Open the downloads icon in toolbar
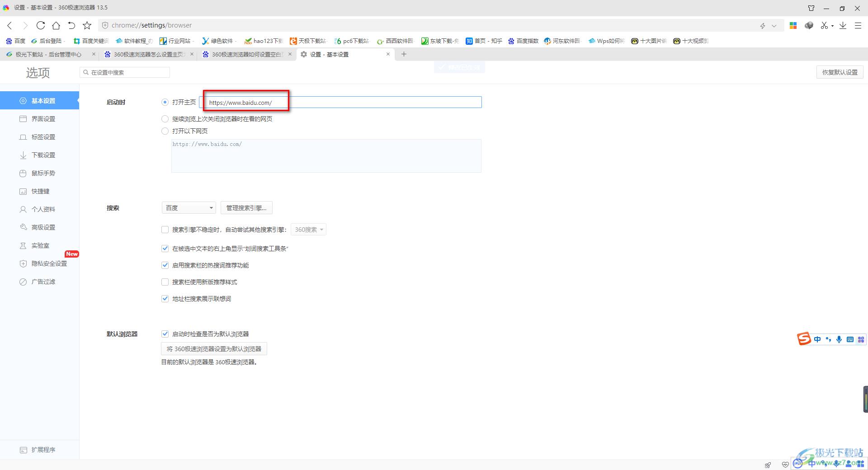 point(843,25)
